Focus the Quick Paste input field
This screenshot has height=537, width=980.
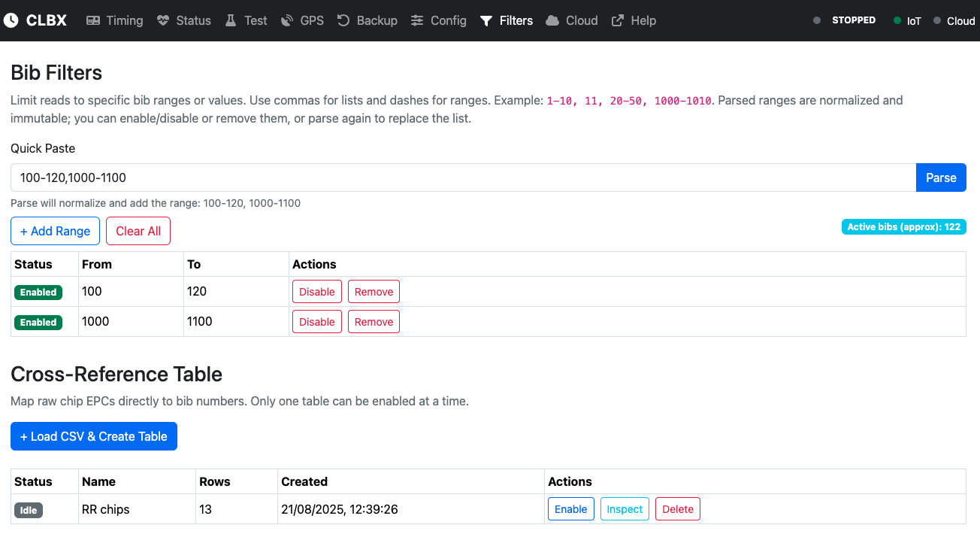tap(463, 177)
